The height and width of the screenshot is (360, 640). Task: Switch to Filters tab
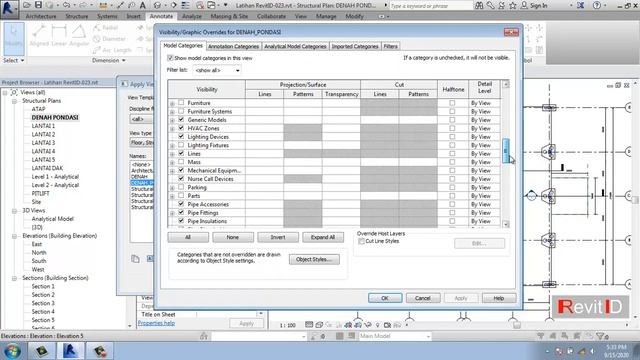[x=390, y=47]
